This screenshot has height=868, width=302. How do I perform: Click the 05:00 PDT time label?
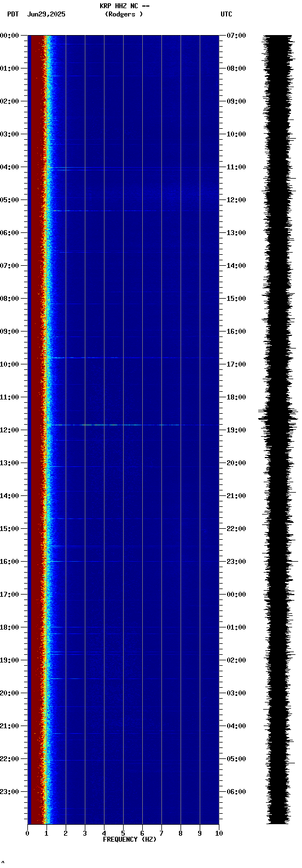(x=9, y=200)
